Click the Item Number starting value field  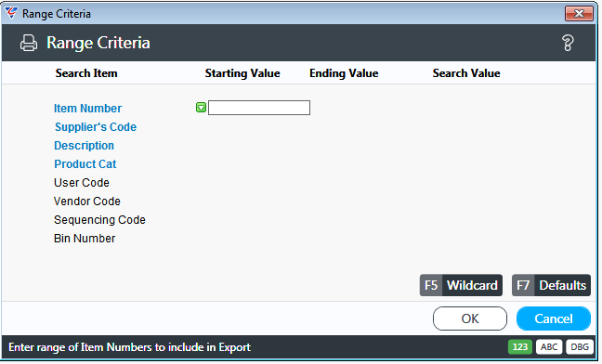point(259,108)
